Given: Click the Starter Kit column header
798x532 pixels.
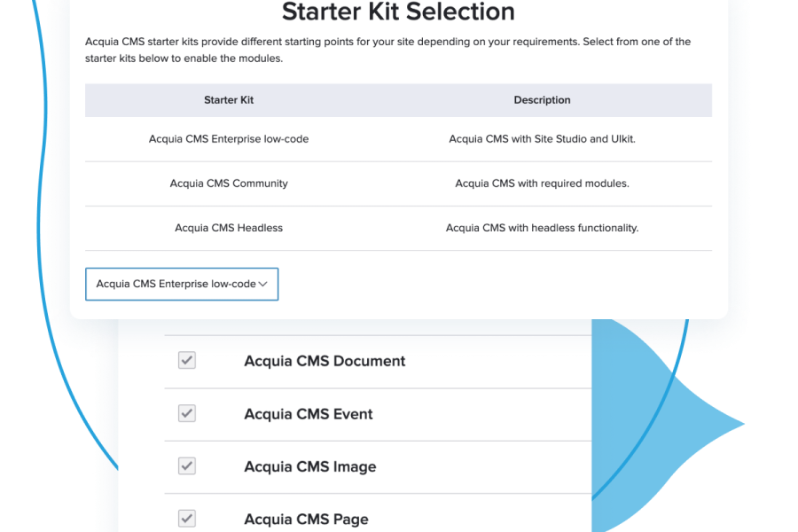Looking at the screenshot, I should coord(229,100).
